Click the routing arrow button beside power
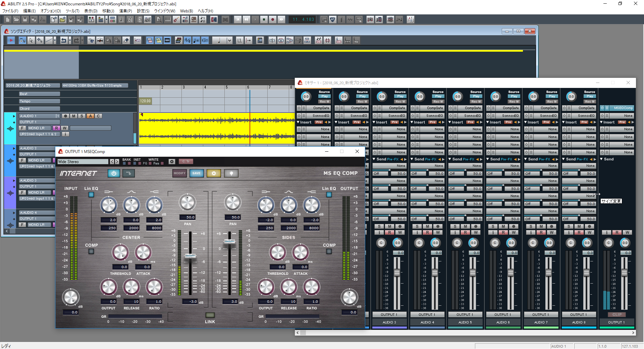Screen dimensions: 644x349 click(128, 173)
